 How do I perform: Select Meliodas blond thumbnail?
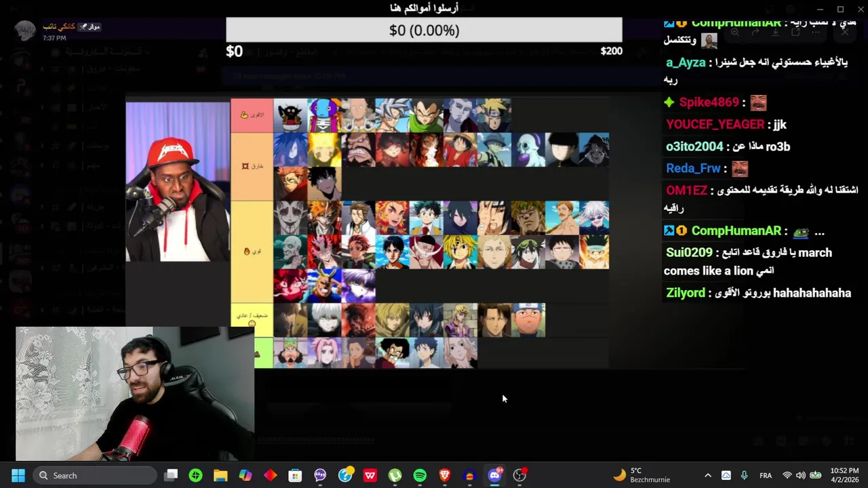tap(460, 251)
